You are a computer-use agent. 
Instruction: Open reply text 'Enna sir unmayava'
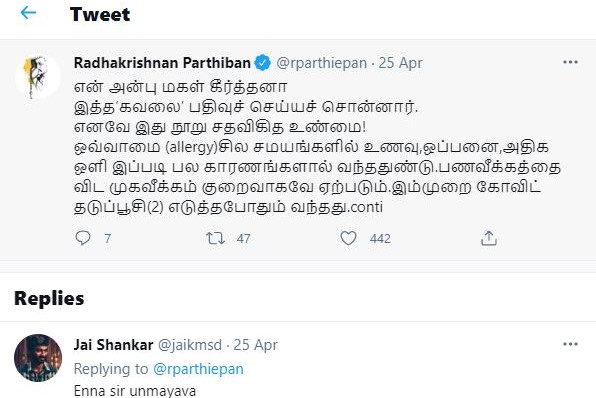click(x=135, y=391)
